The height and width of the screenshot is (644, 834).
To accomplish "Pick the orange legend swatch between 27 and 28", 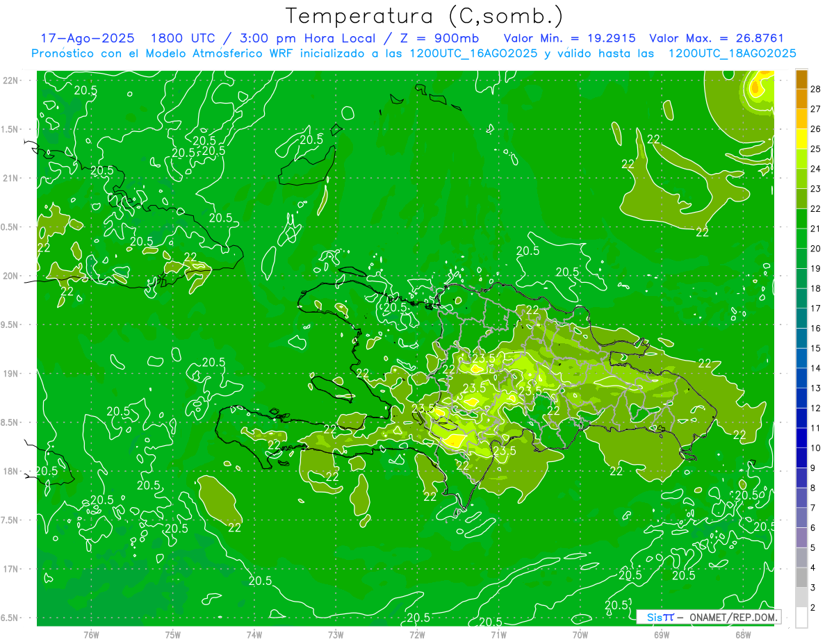I will [x=801, y=99].
